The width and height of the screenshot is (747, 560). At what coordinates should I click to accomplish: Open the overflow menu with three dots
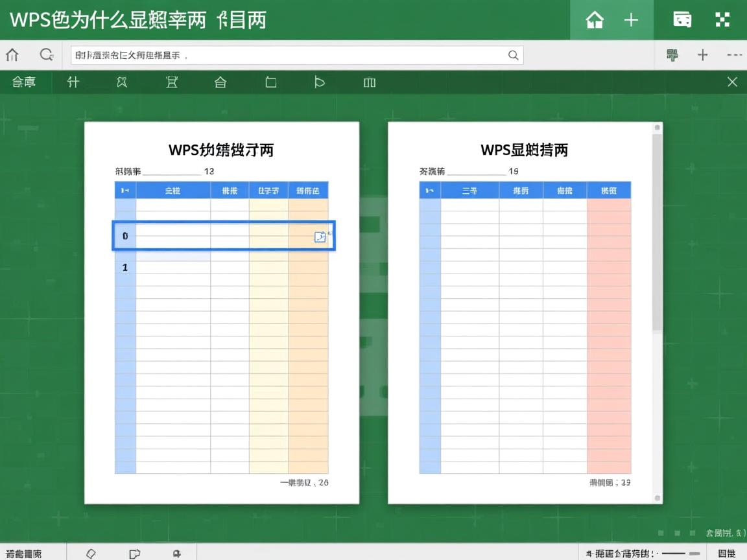point(735,55)
